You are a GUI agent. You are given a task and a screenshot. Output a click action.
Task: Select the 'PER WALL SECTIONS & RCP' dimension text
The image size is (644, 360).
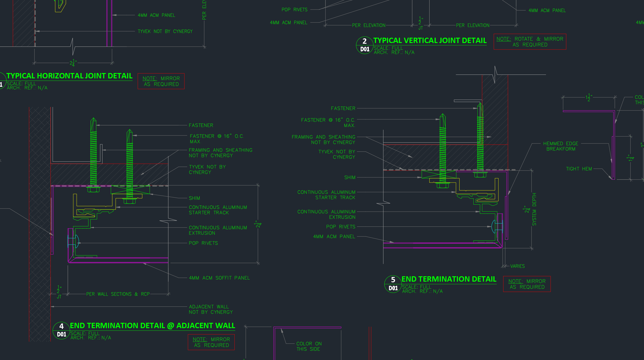[118, 294]
